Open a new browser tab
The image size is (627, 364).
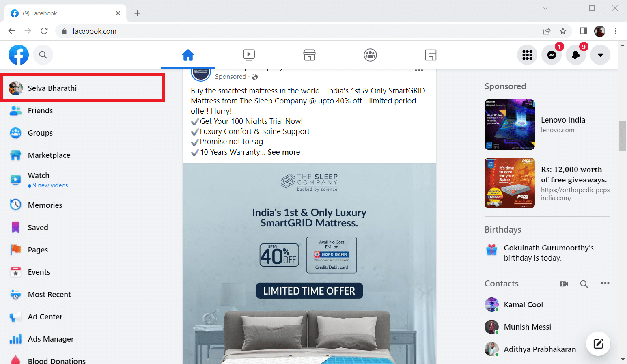[138, 13]
